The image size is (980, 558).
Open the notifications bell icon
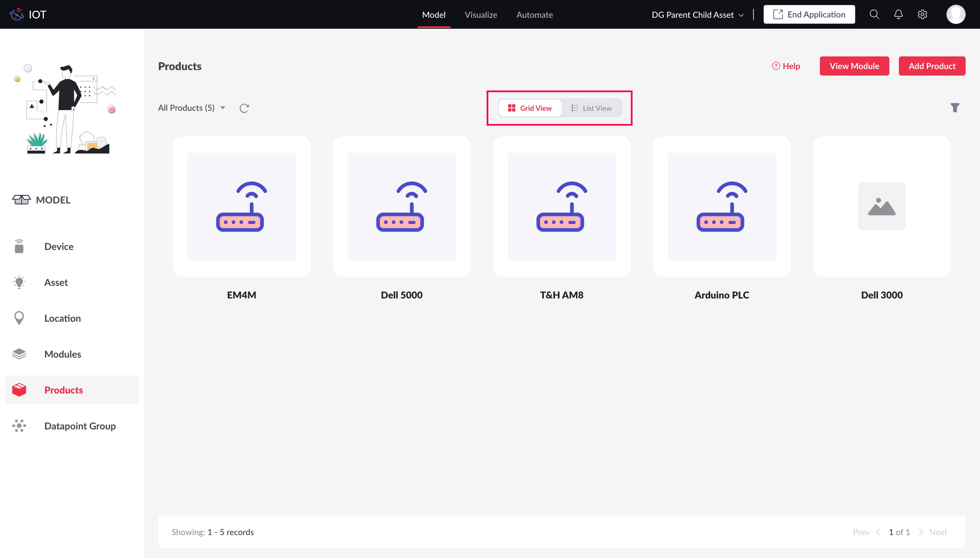point(898,15)
